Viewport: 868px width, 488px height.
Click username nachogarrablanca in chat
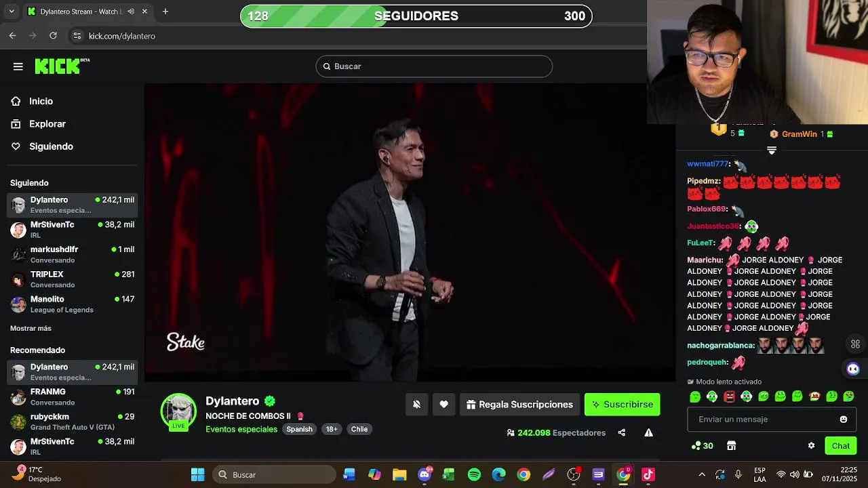720,346
